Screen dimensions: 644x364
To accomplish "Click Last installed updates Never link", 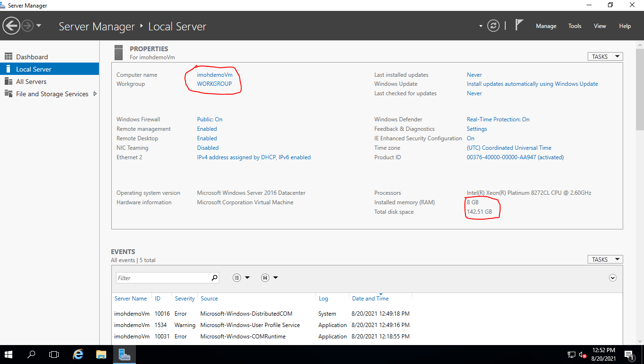I will (x=474, y=75).
